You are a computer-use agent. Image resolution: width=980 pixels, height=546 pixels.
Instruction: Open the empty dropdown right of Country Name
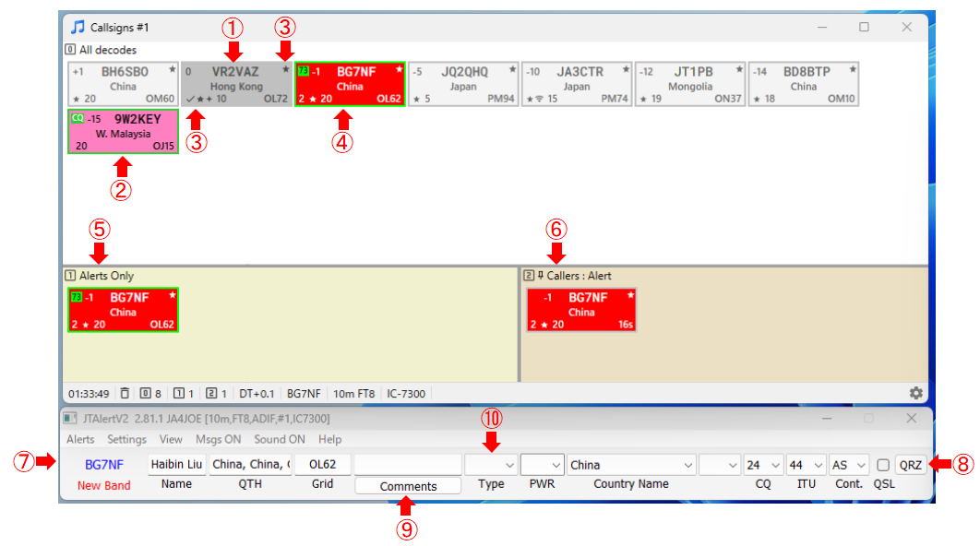pos(720,465)
